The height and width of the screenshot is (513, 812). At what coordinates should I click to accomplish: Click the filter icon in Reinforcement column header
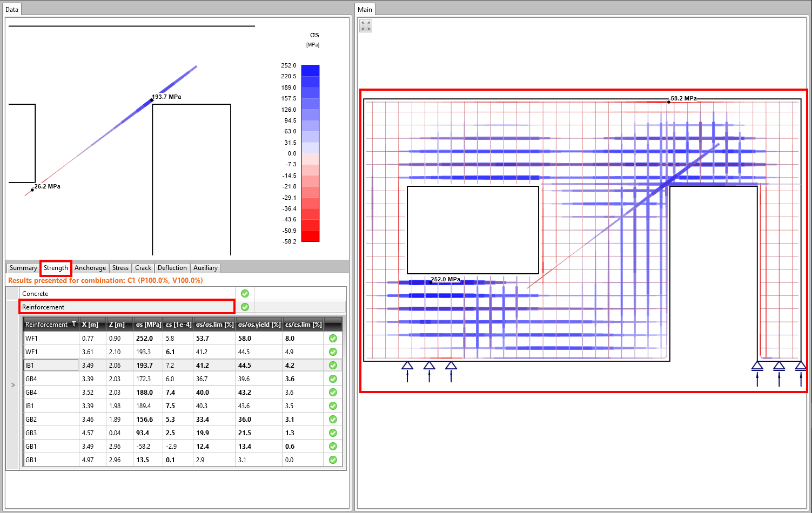click(74, 325)
